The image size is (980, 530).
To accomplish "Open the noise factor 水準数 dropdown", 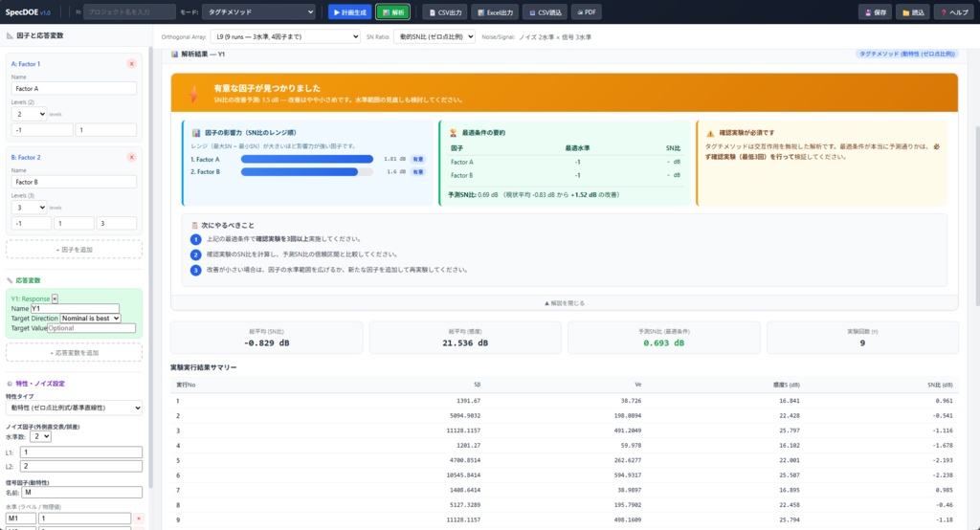I will pos(40,436).
